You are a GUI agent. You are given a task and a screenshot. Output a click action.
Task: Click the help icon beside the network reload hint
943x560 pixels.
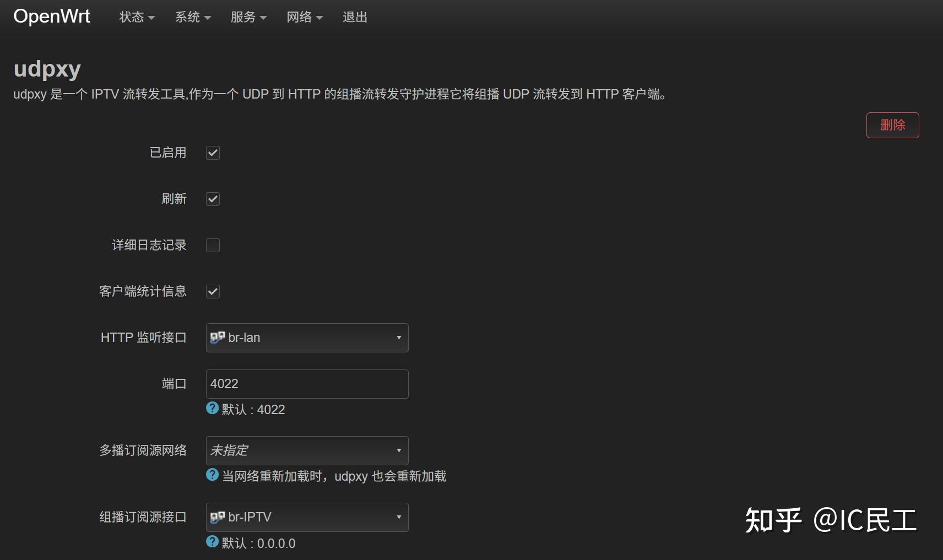tap(213, 475)
